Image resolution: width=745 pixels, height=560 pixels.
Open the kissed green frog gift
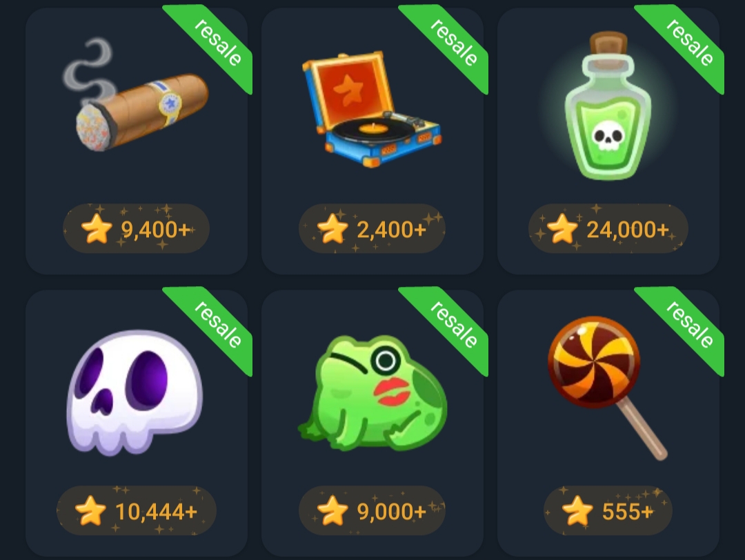pyautogui.click(x=372, y=392)
